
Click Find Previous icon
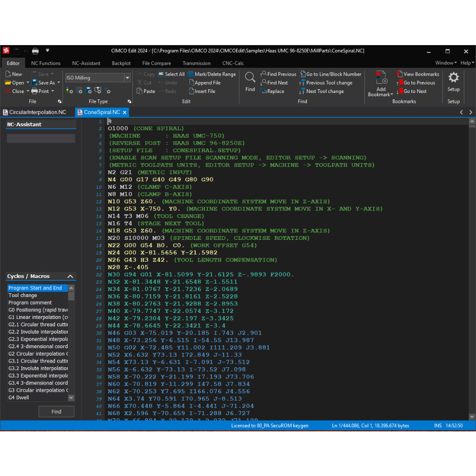pyautogui.click(x=264, y=74)
